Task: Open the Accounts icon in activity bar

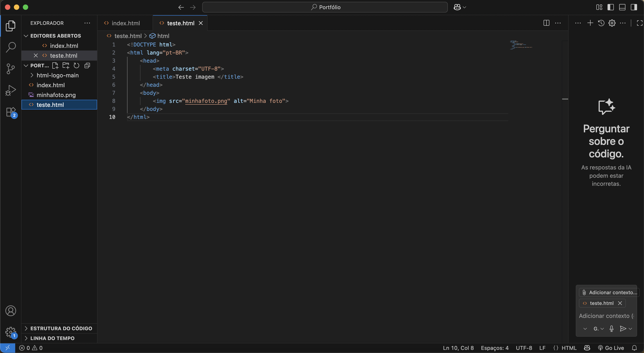Action: 11,311
